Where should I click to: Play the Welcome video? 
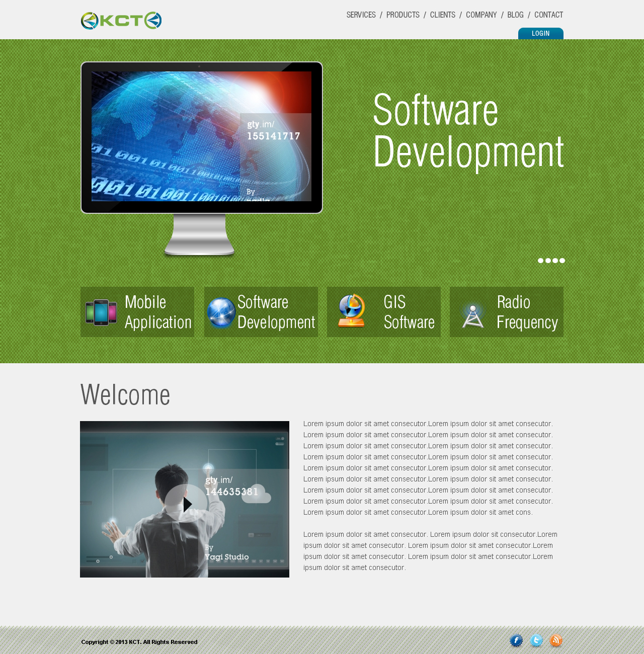pyautogui.click(x=186, y=504)
